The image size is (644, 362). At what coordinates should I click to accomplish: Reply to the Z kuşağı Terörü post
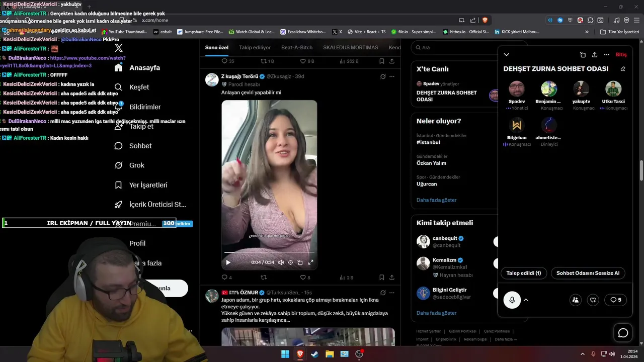226,277
